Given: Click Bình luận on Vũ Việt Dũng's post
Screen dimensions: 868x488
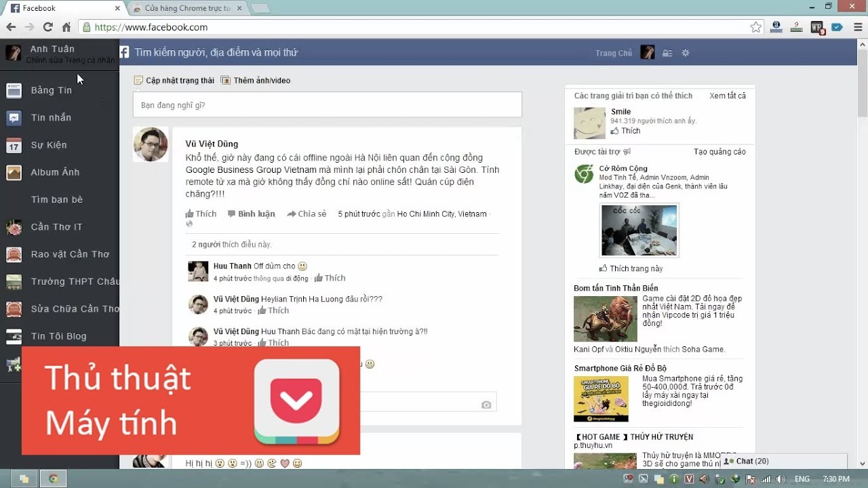Looking at the screenshot, I should point(252,213).
